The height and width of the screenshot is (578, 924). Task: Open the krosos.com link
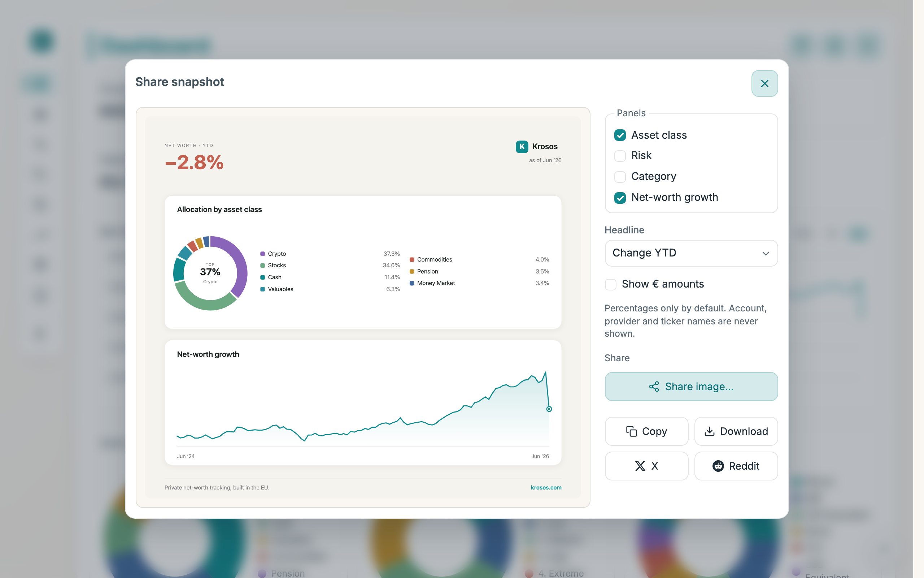pyautogui.click(x=546, y=487)
